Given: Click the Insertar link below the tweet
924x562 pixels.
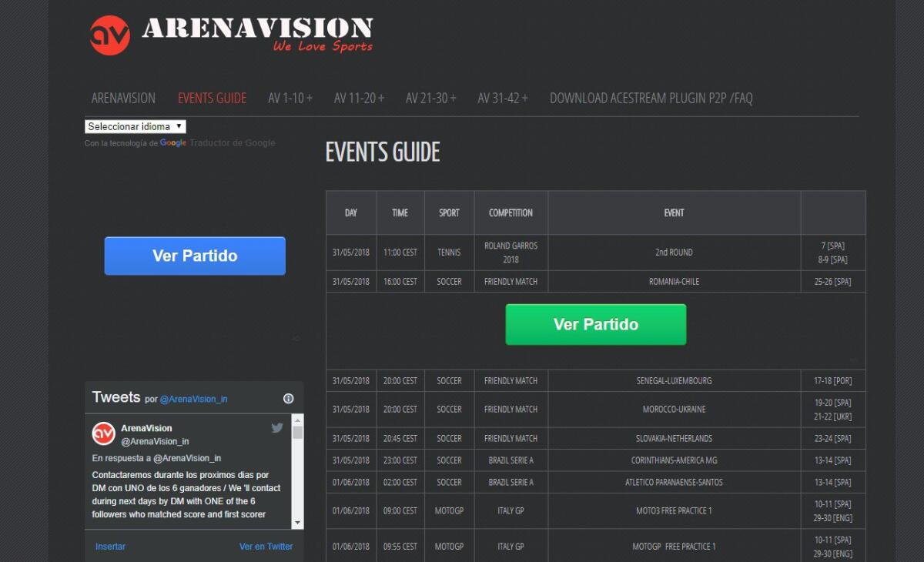Looking at the screenshot, I should (x=110, y=546).
